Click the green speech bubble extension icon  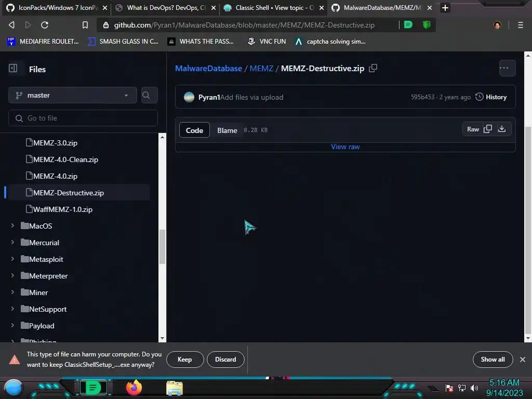pyautogui.click(x=408, y=25)
